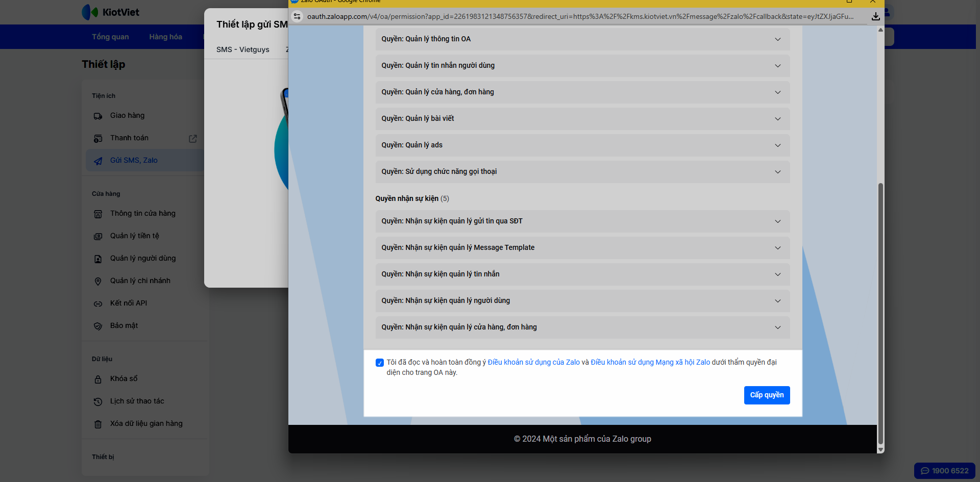Open Điều khoản sử dụng của Zalo link
This screenshot has width=980, height=482.
533,362
